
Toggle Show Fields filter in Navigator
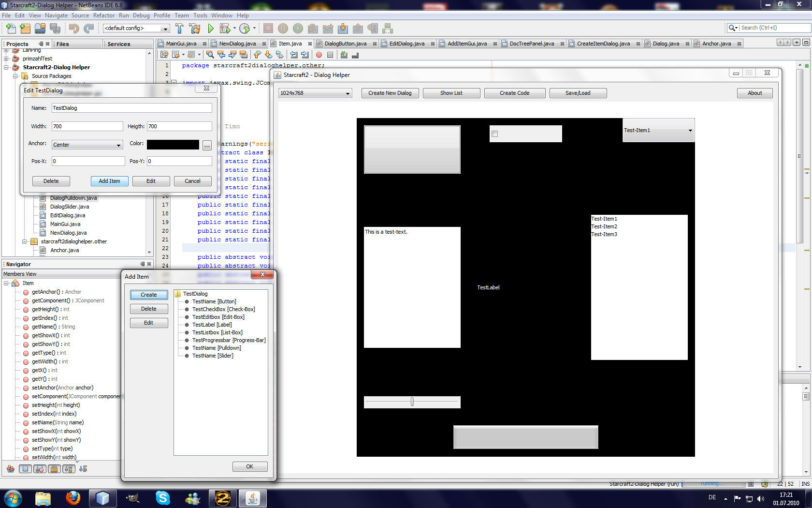pyautogui.click(x=26, y=469)
